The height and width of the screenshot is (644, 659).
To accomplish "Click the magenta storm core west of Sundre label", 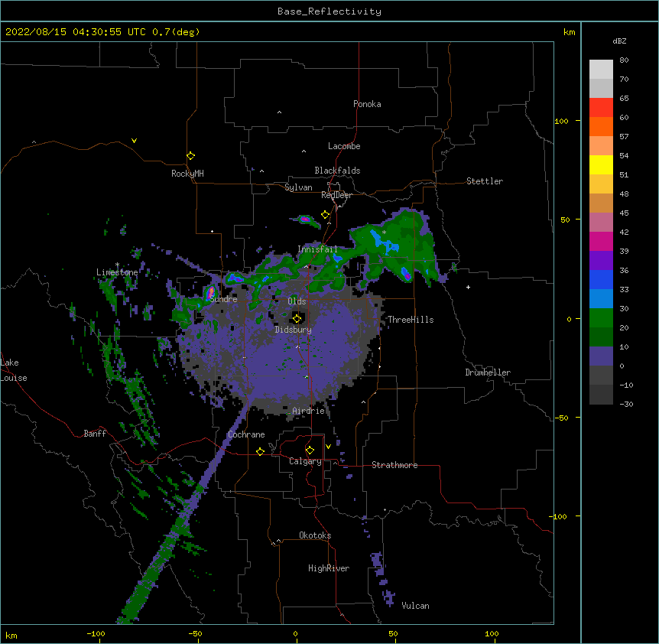I will coord(210,292).
